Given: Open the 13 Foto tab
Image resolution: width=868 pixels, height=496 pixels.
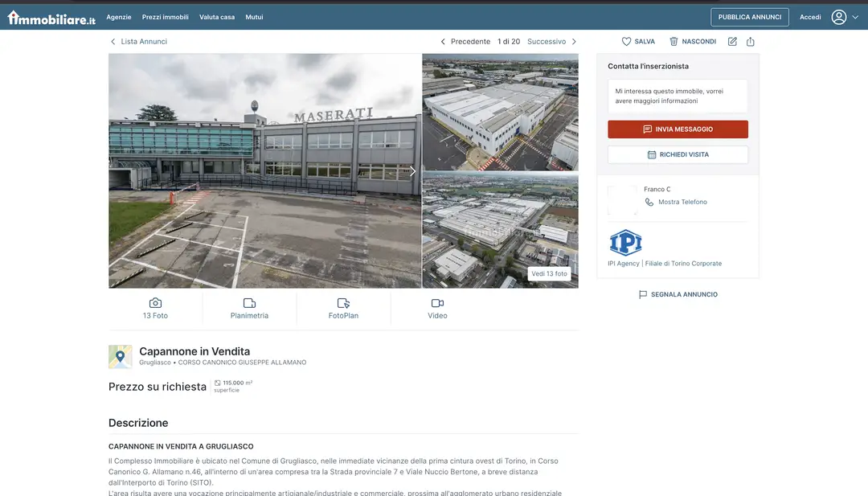Looking at the screenshot, I should (155, 309).
